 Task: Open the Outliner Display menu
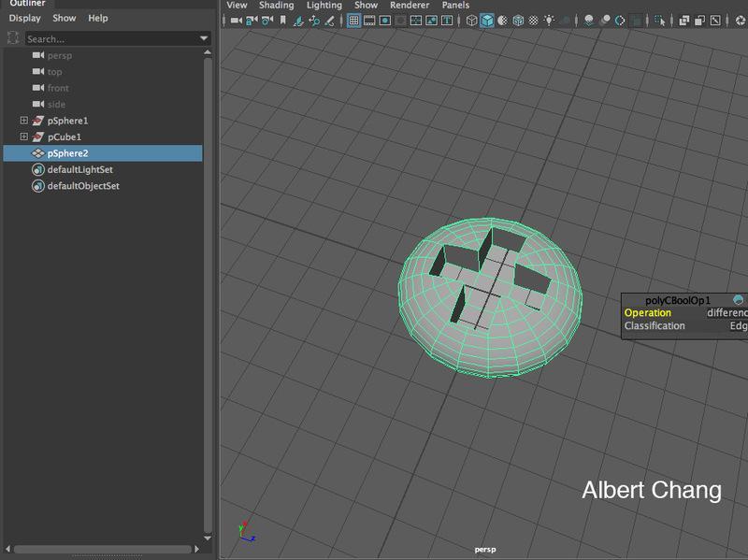tap(24, 18)
